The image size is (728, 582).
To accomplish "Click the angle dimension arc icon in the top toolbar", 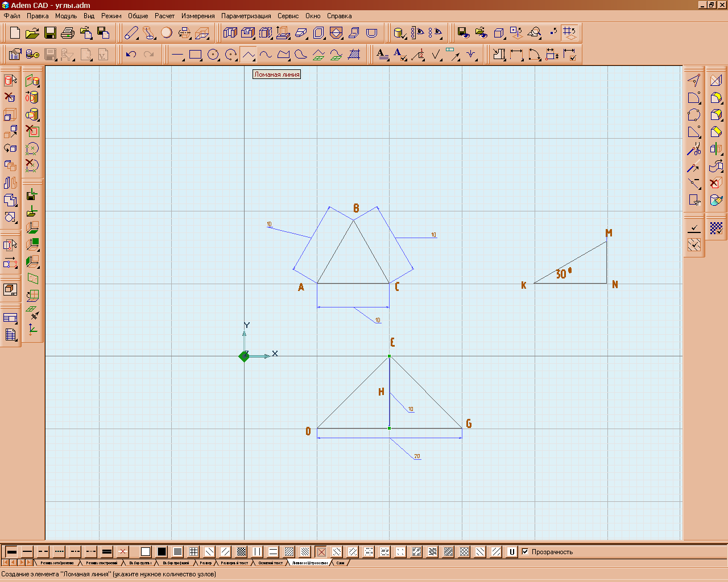I will tap(534, 55).
